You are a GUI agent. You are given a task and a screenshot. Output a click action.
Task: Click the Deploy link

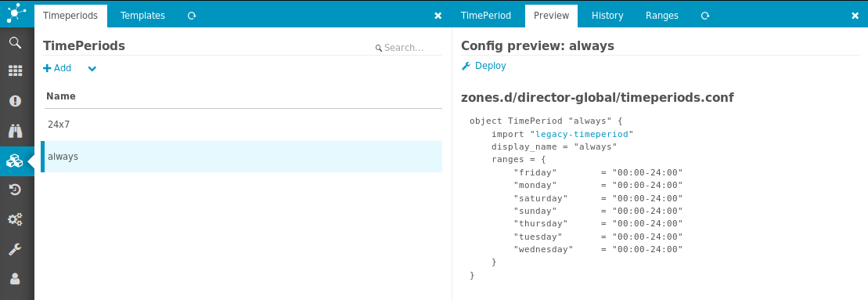click(484, 66)
